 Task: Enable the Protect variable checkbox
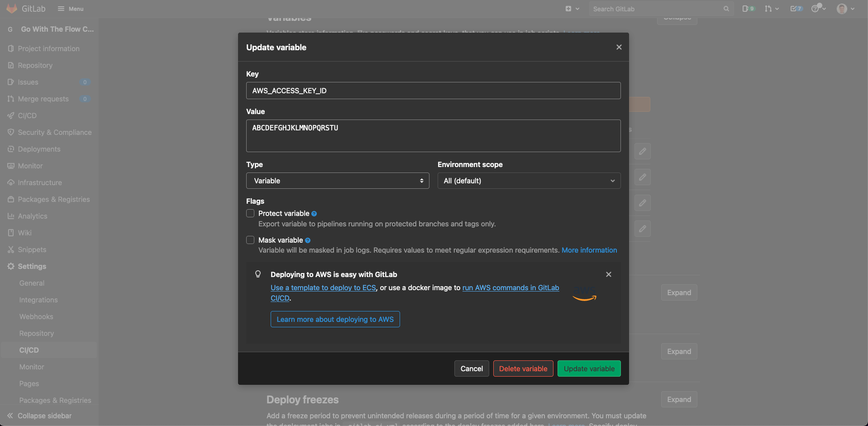click(250, 213)
